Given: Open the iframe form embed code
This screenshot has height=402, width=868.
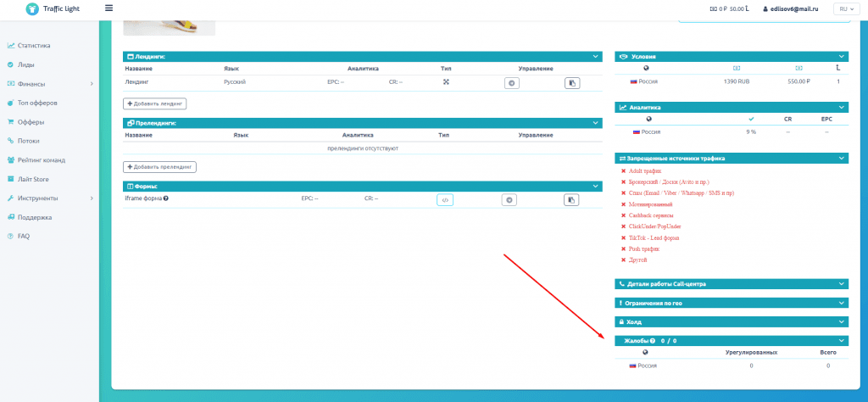Looking at the screenshot, I should click(x=446, y=200).
